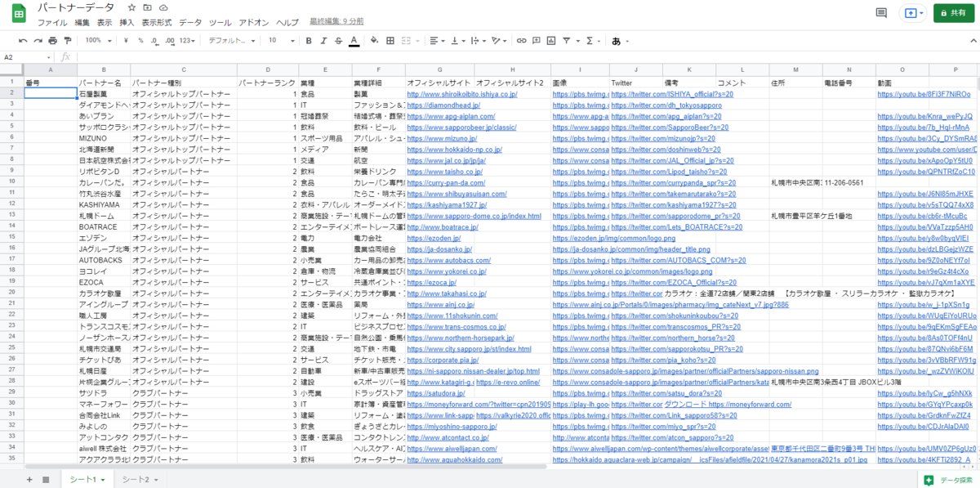Increase decimal places button
This screenshot has width=980, height=488.
(169, 40)
